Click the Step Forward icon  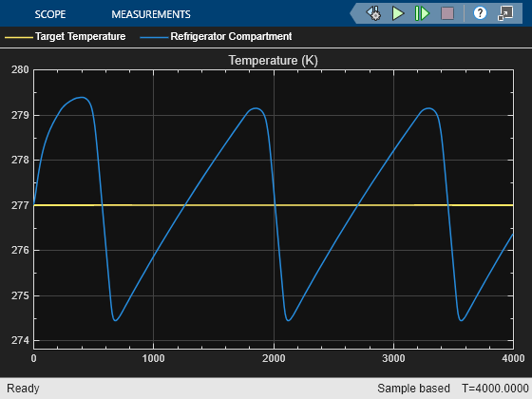click(422, 13)
